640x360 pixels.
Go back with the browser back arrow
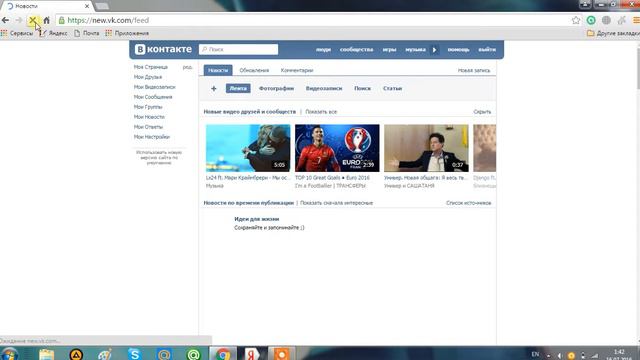pos(6,20)
